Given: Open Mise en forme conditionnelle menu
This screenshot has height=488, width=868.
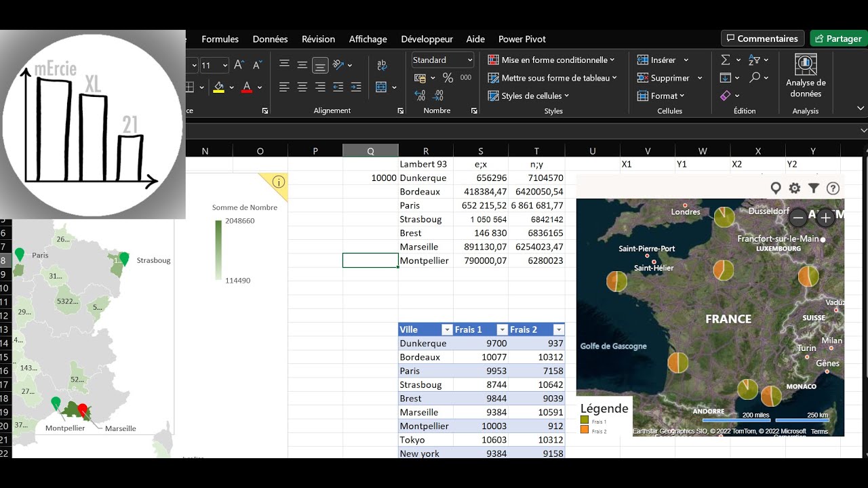Looking at the screenshot, I should (551, 60).
